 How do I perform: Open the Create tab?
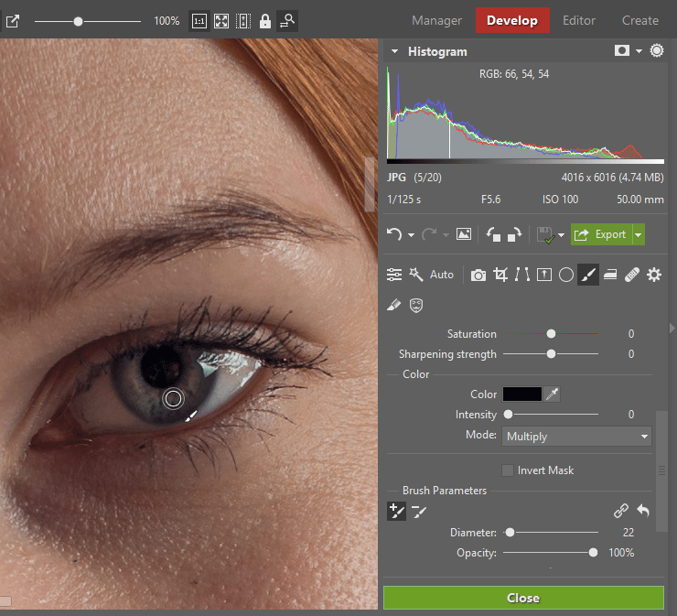(639, 20)
